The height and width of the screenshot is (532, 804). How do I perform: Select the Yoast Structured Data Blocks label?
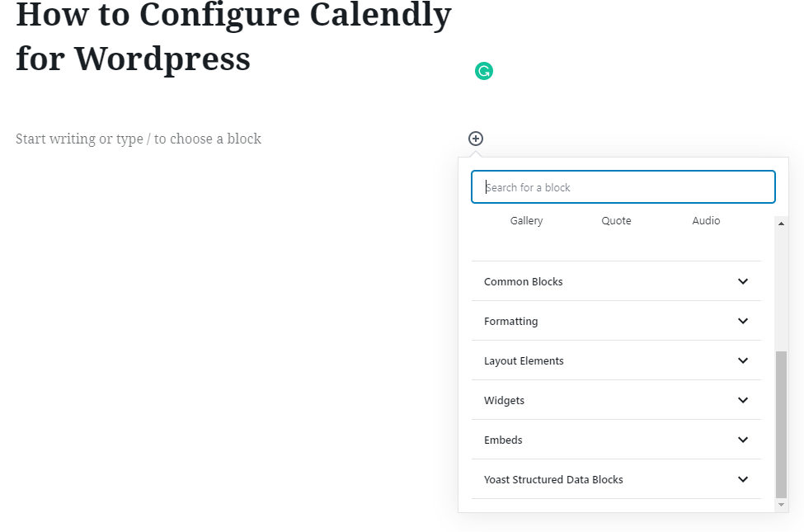[553, 480]
